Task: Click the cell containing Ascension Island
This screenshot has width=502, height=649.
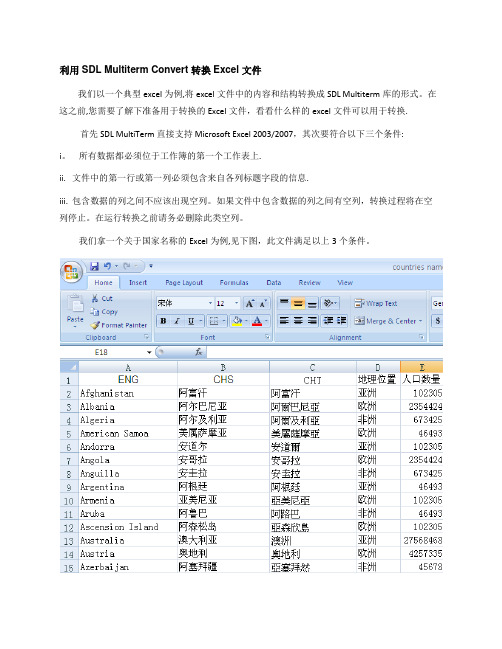Action: coord(128,527)
